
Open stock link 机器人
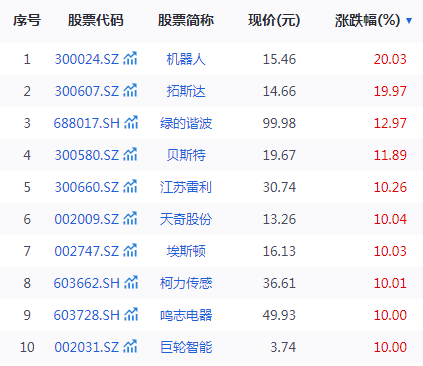(186, 59)
